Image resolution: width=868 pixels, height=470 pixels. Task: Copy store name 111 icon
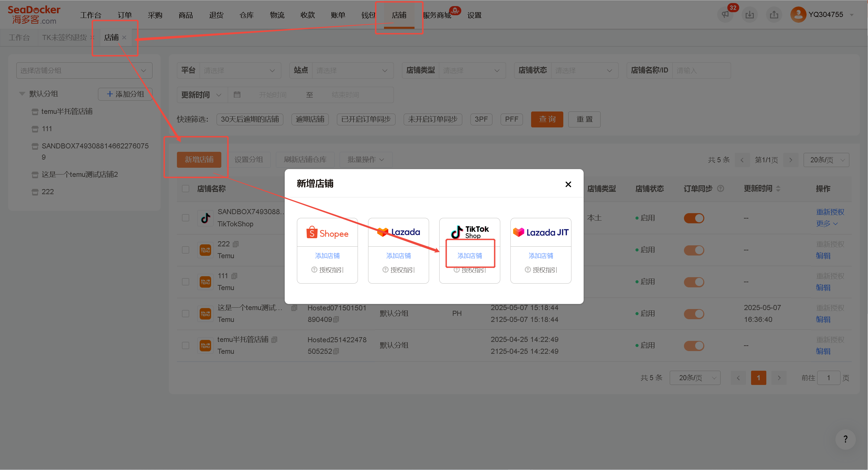pos(234,276)
